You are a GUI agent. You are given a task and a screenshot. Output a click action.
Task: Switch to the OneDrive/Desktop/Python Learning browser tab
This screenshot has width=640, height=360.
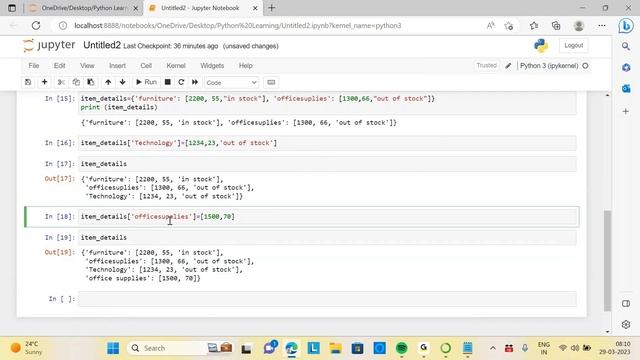(x=84, y=8)
